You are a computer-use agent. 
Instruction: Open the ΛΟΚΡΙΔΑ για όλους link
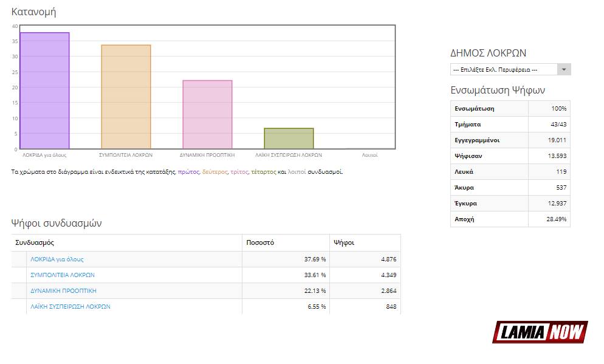pos(57,259)
